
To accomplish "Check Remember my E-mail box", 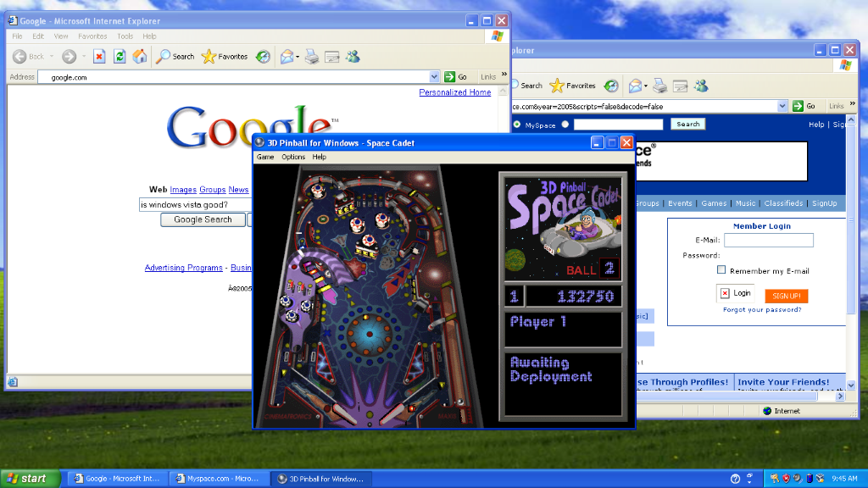I will tap(721, 270).
